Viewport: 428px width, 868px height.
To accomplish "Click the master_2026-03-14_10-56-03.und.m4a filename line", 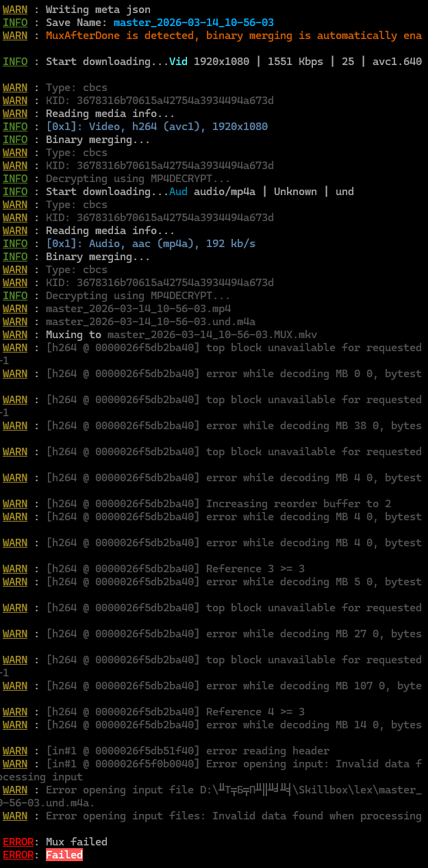I will [x=151, y=322].
